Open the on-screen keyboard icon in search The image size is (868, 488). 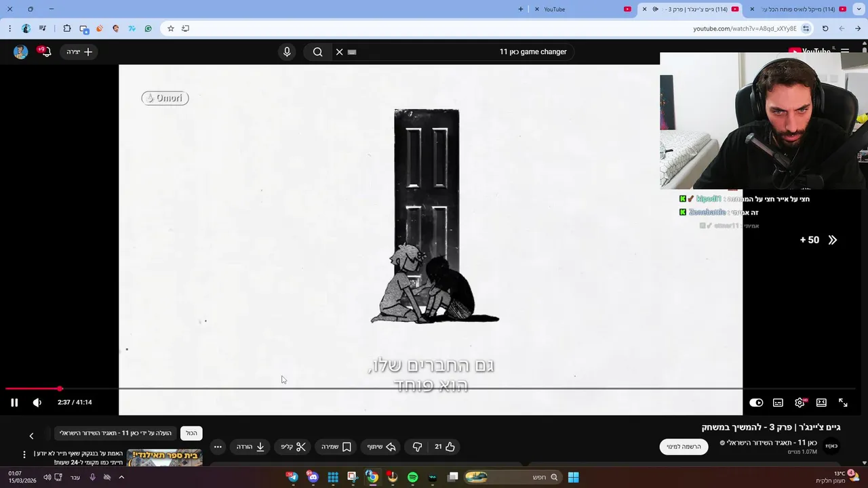tap(352, 52)
